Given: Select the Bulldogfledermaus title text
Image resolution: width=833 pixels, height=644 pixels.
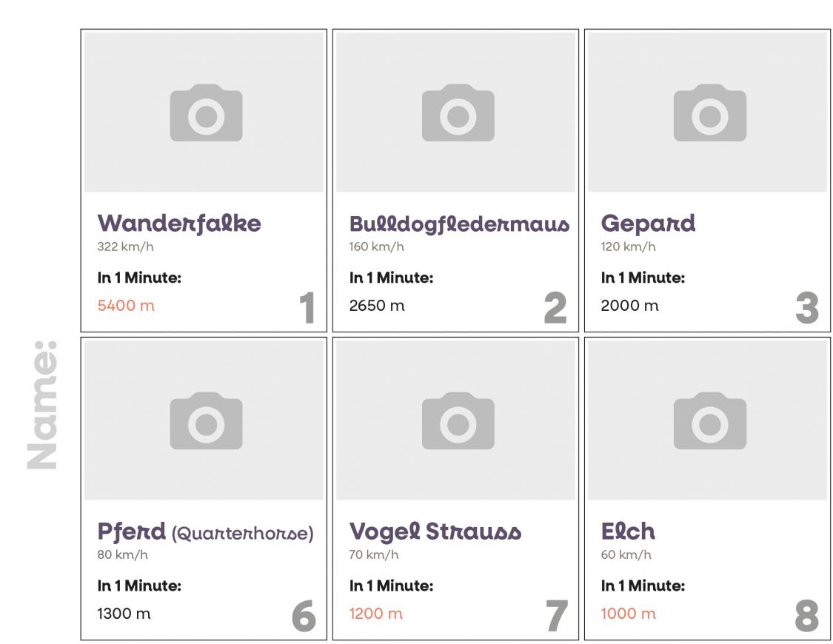Looking at the screenshot, I should (459, 223).
